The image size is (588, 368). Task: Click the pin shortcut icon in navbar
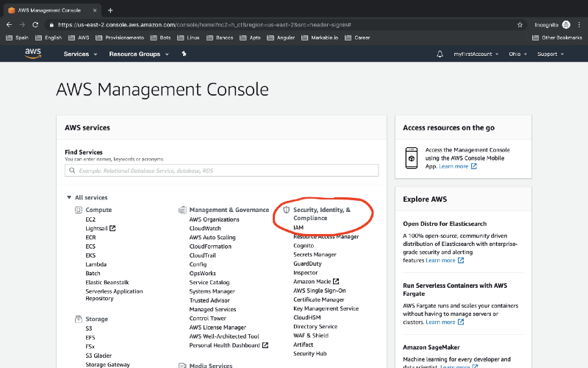pos(184,54)
